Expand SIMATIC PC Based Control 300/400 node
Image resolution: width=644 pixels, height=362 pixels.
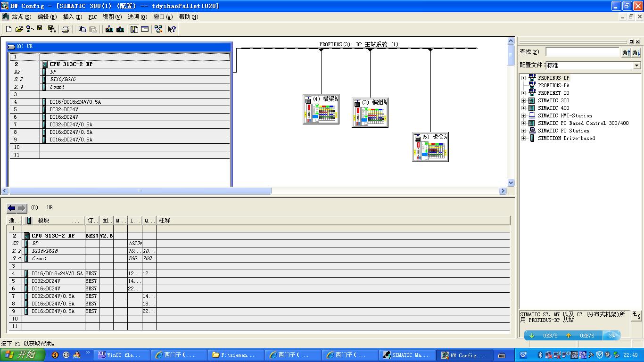point(523,123)
